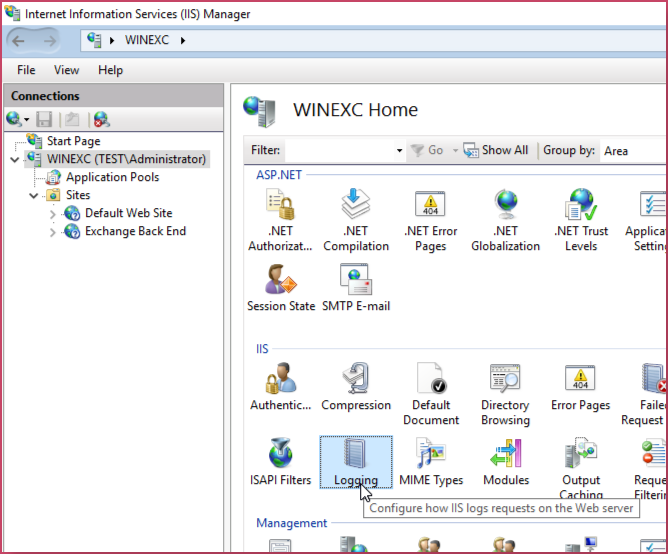The image size is (668, 554).
Task: Click the Delete Connection toolbar icon
Action: pos(102,119)
